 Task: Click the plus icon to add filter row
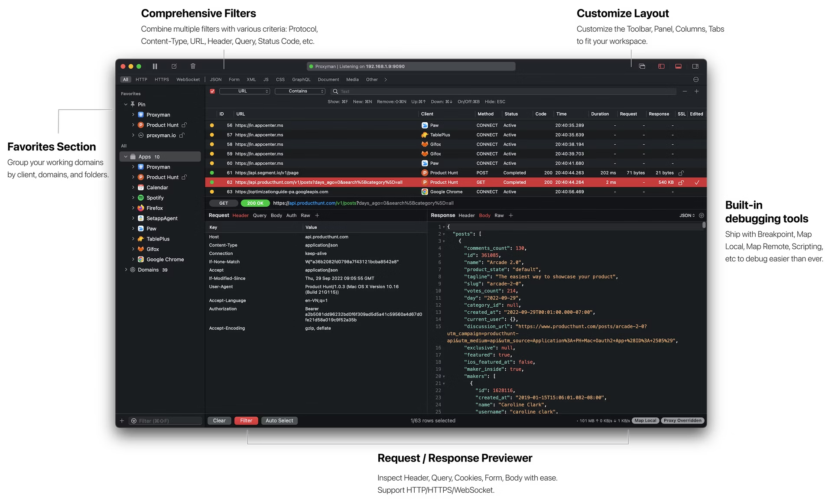click(696, 91)
